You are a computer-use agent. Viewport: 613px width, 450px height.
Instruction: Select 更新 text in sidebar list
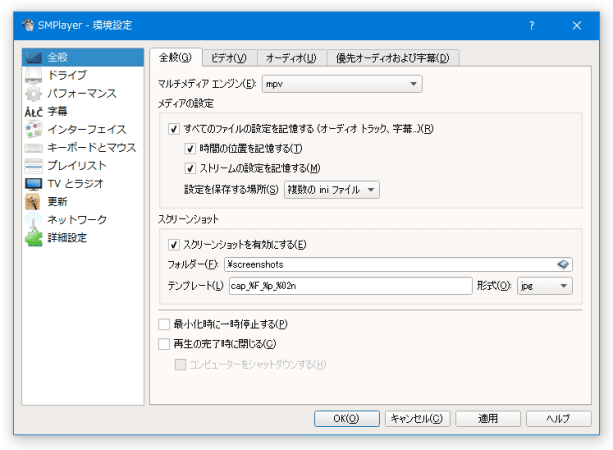tap(57, 202)
